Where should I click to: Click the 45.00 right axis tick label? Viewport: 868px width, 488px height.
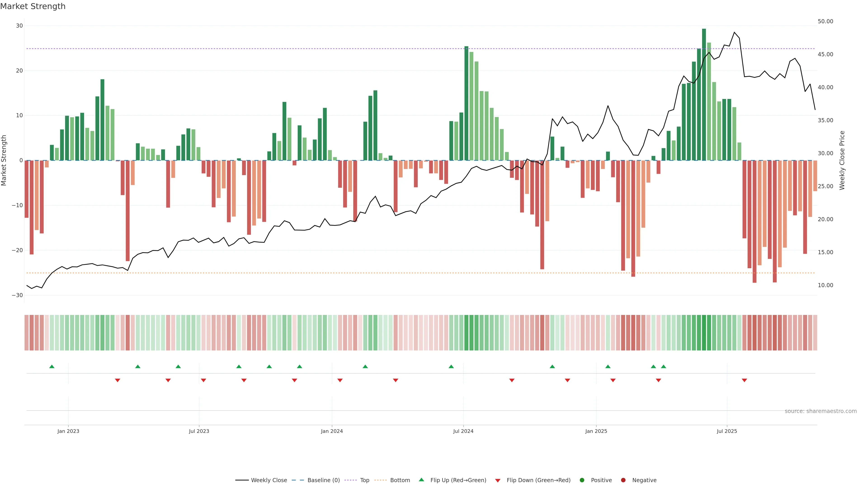point(825,54)
